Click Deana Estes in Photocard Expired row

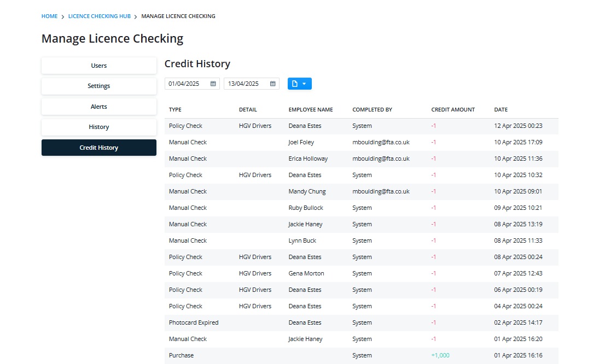pos(305,322)
